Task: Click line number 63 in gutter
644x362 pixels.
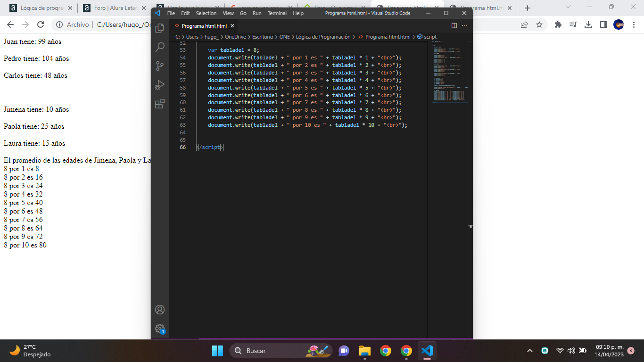Action: point(182,125)
